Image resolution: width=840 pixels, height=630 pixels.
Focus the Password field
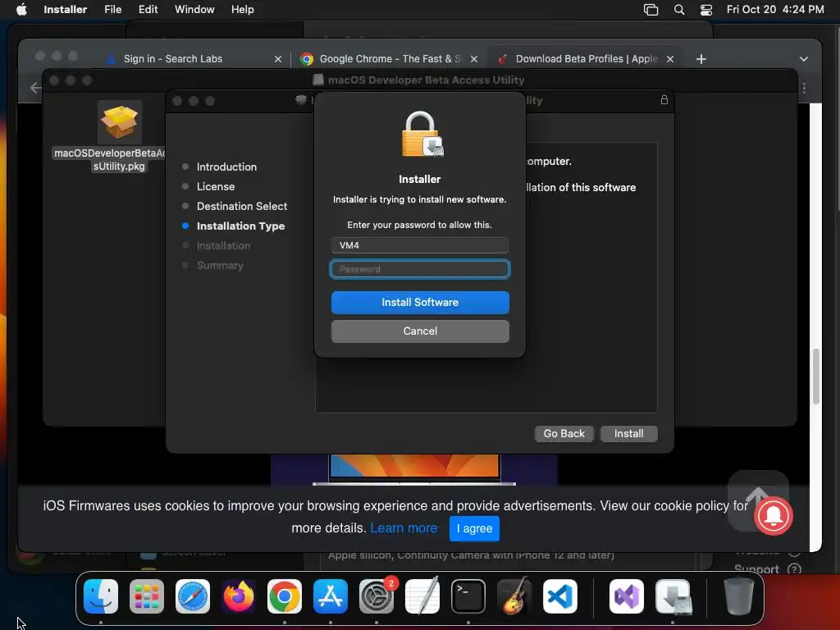(420, 269)
